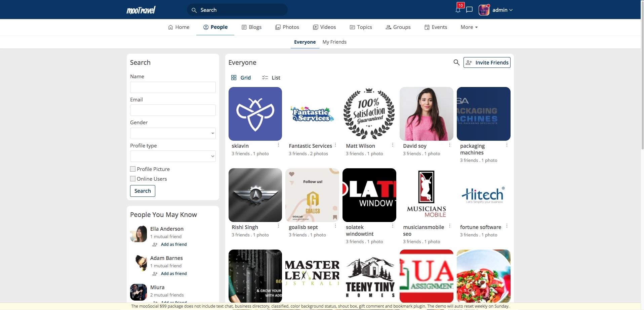
Task: Open the messages chat bubble icon
Action: click(x=470, y=10)
